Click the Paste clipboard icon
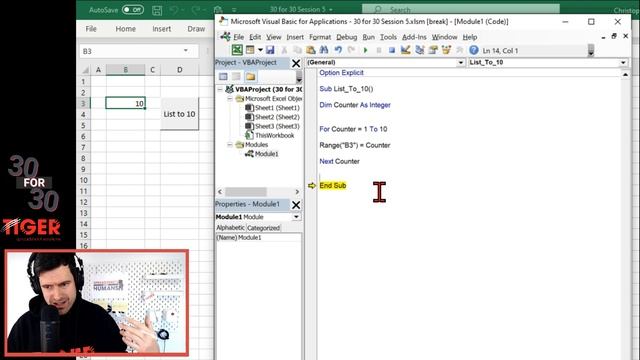 point(311,50)
